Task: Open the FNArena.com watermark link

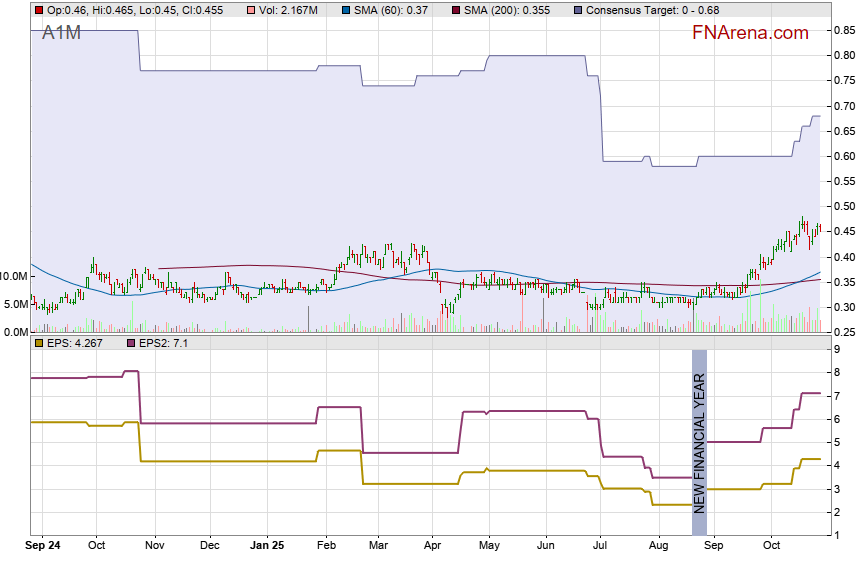Action: tap(750, 33)
